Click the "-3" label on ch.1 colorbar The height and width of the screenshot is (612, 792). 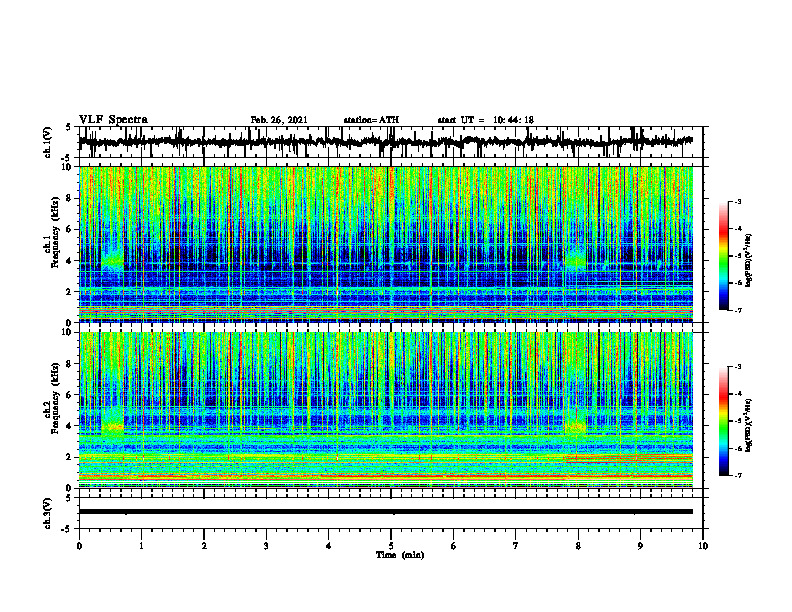click(x=738, y=201)
